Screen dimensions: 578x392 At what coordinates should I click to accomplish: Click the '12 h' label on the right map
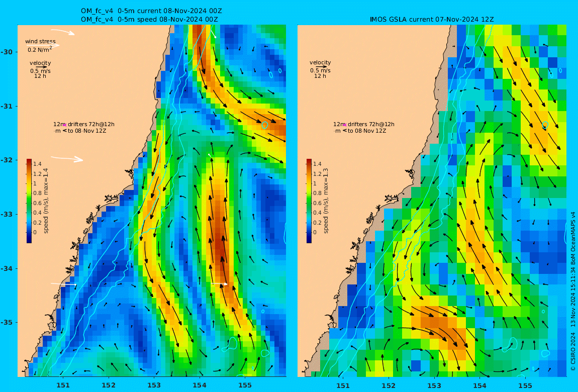(x=320, y=76)
